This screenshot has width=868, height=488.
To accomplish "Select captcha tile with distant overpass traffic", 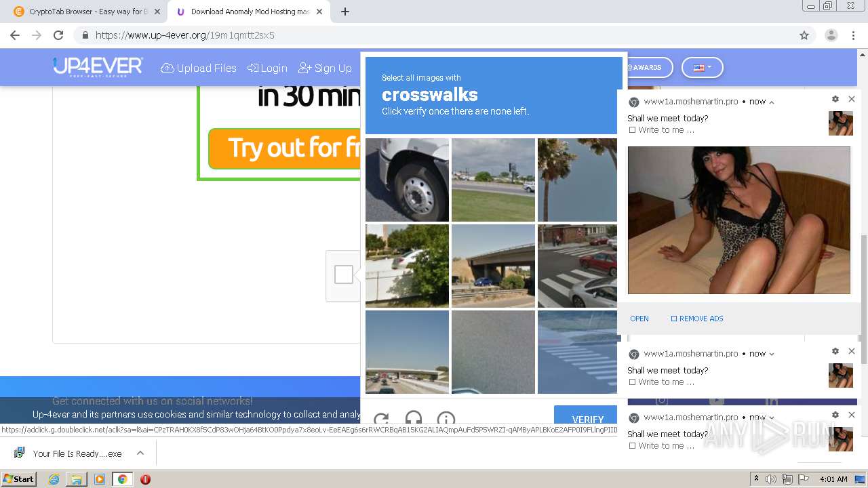I will (x=407, y=352).
